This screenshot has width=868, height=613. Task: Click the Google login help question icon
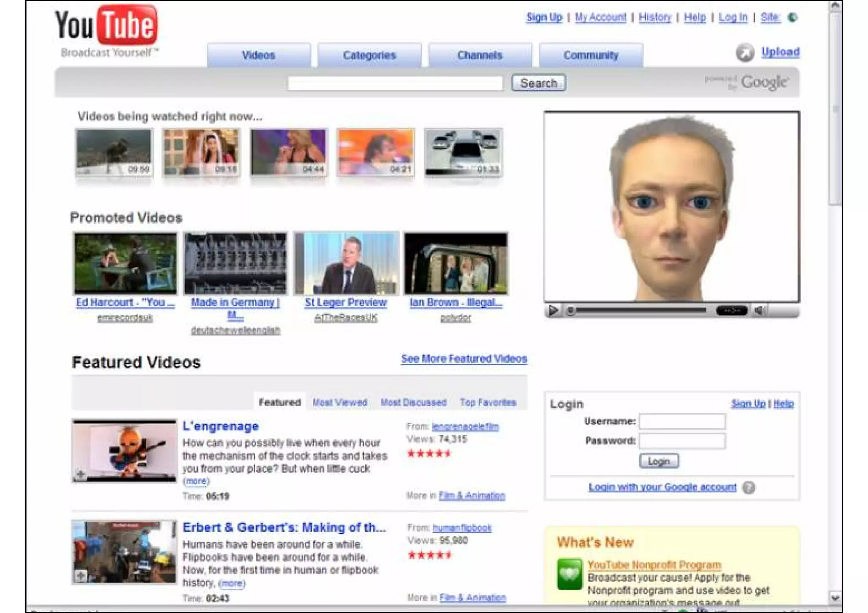[x=748, y=488]
